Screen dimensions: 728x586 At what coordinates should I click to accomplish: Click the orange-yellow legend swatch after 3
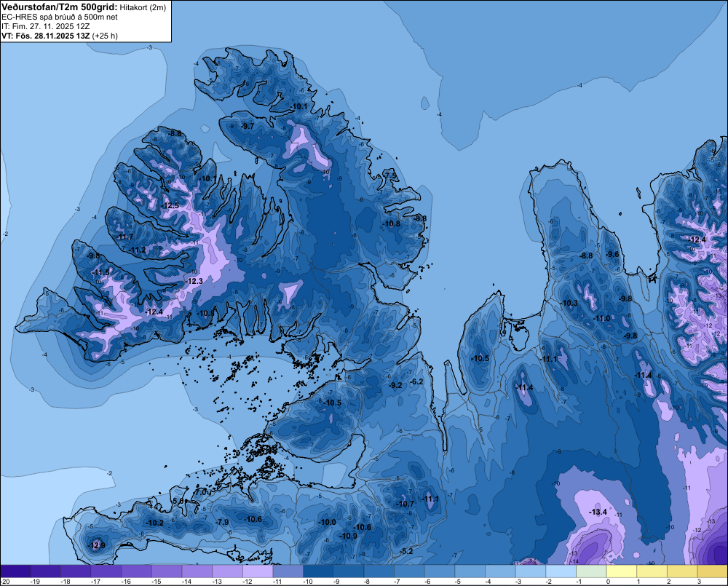pyautogui.click(x=712, y=571)
